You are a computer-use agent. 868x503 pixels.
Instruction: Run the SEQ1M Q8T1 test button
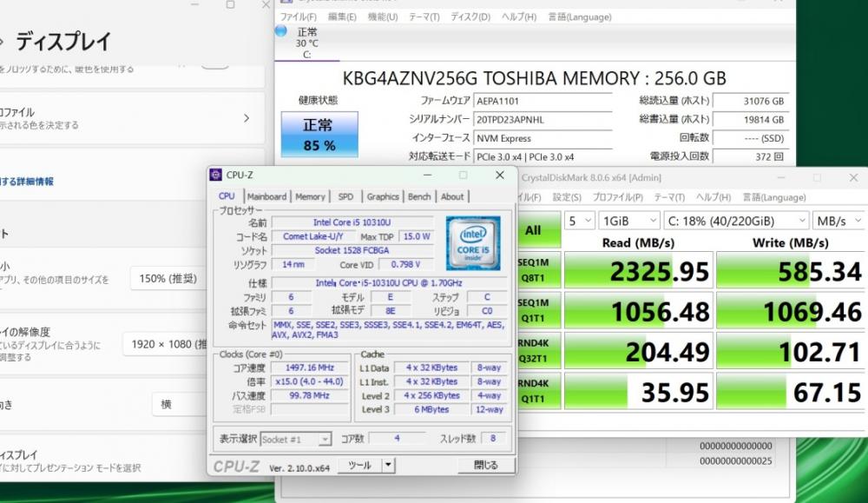pos(539,270)
